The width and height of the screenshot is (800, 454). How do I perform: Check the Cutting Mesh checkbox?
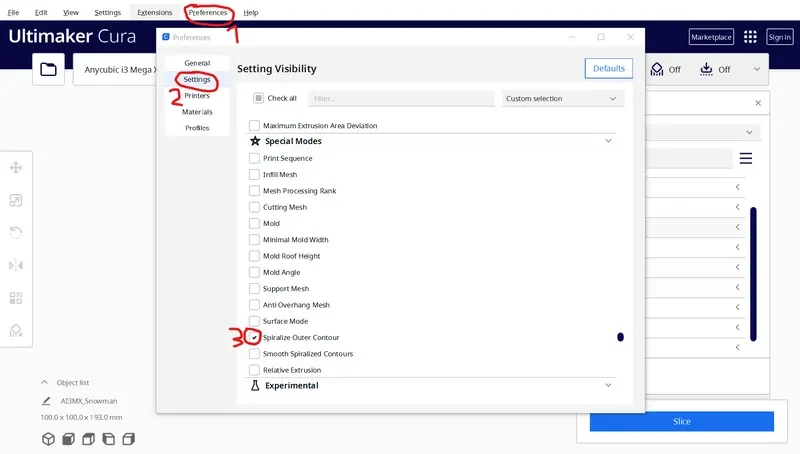click(x=254, y=207)
